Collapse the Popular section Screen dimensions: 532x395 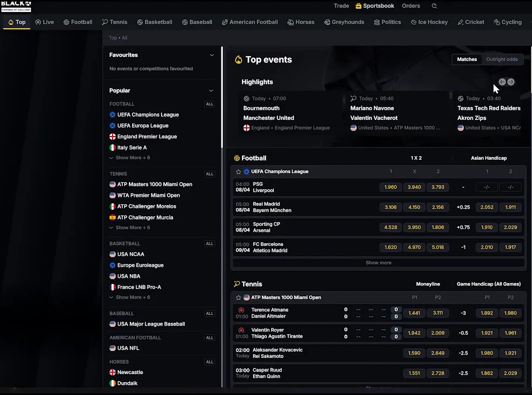click(x=211, y=90)
